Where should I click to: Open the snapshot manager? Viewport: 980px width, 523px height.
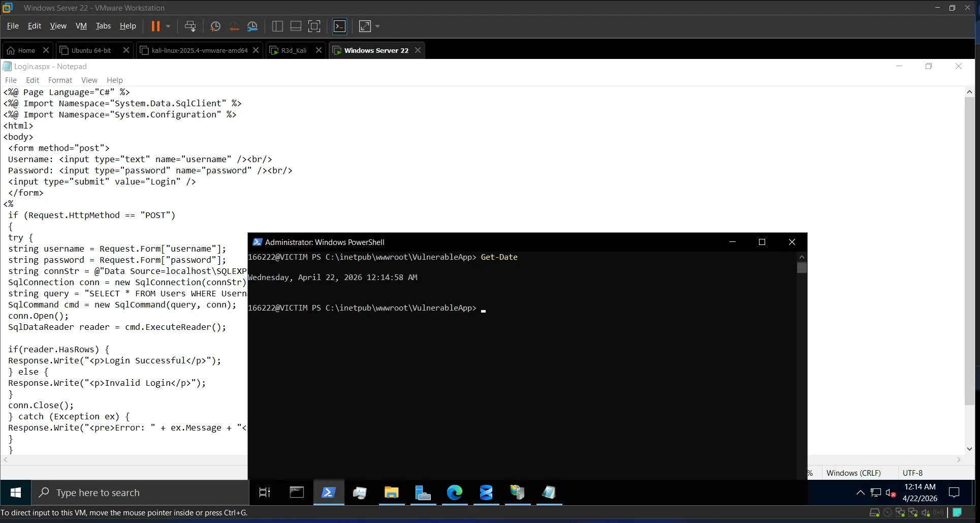252,26
